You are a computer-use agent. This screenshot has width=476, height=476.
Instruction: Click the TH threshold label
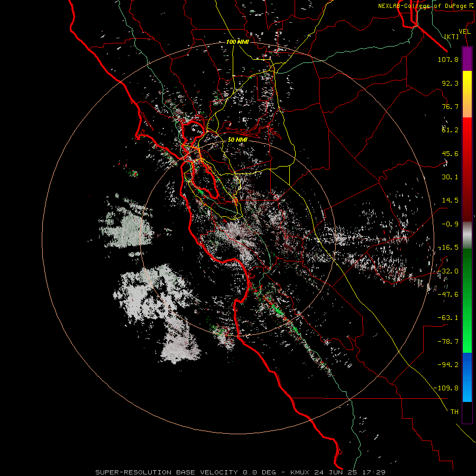454,412
